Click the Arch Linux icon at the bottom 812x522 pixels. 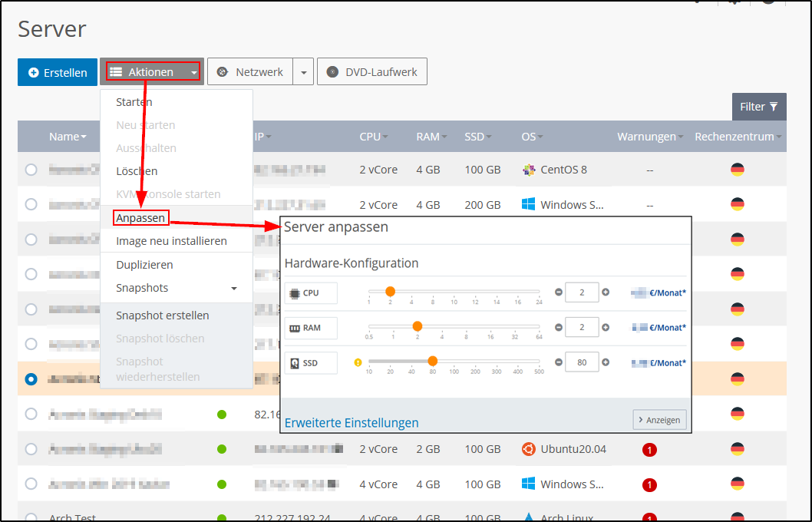pyautogui.click(x=527, y=517)
